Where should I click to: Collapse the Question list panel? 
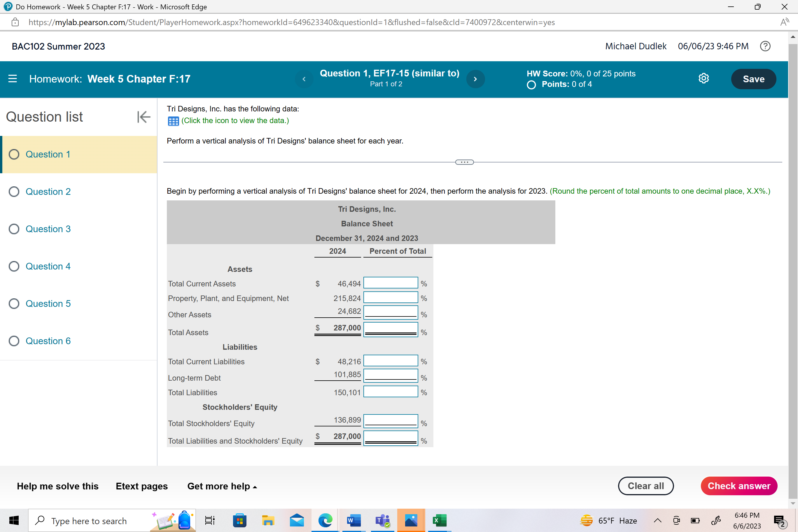(x=143, y=117)
